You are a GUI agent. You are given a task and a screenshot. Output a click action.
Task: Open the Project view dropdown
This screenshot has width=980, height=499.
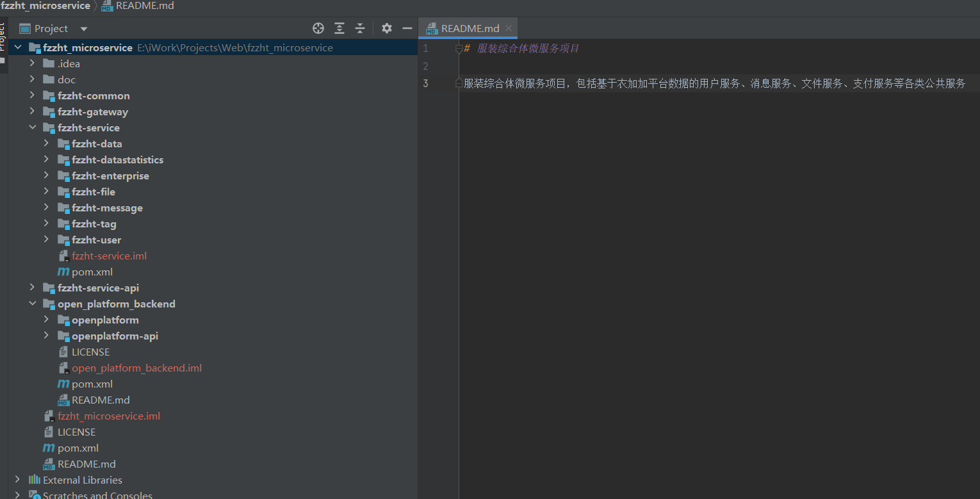pos(83,29)
